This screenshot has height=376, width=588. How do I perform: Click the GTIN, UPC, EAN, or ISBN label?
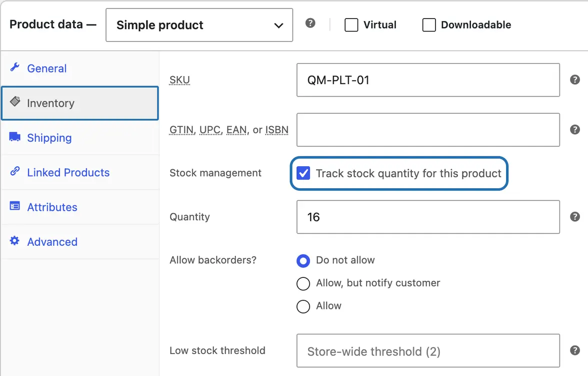tap(229, 130)
